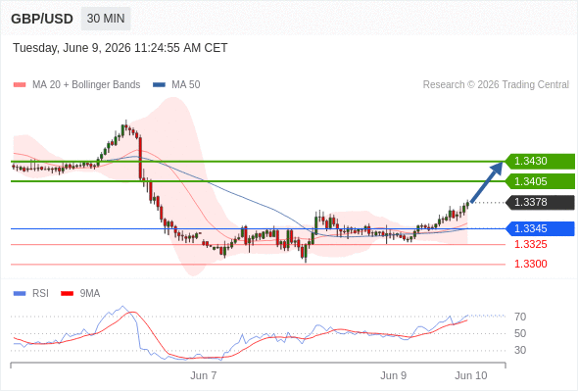The height and width of the screenshot is (392, 578).
Task: Click the green 1.3430 resistance label
Action: (x=540, y=161)
